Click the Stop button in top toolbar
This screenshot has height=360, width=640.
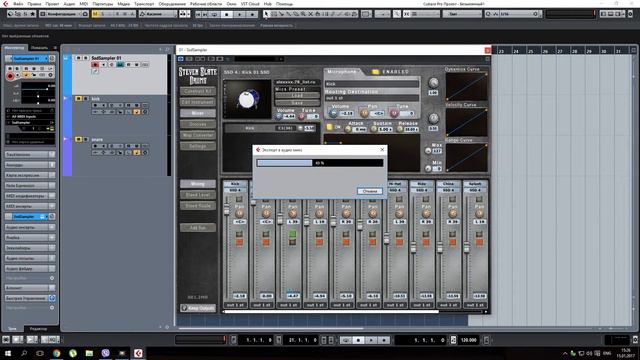click(227, 14)
